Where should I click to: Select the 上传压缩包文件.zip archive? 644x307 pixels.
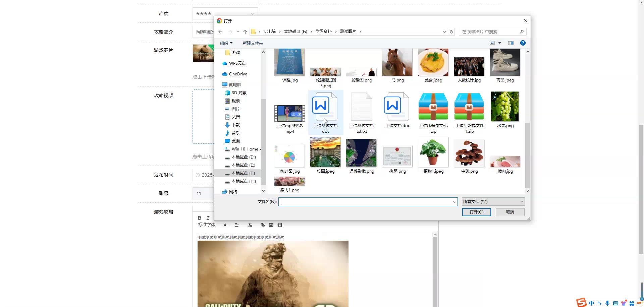point(433,113)
